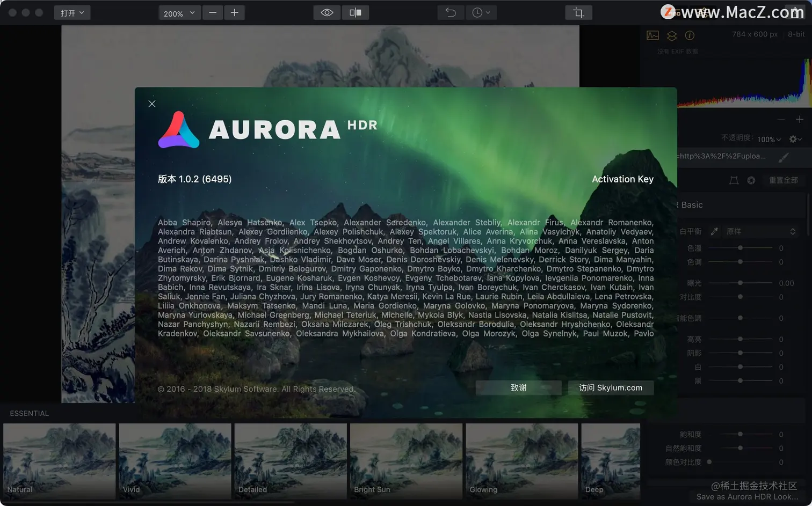The height and width of the screenshot is (506, 812).
Task: Select the layer brush mask icon
Action: click(784, 157)
